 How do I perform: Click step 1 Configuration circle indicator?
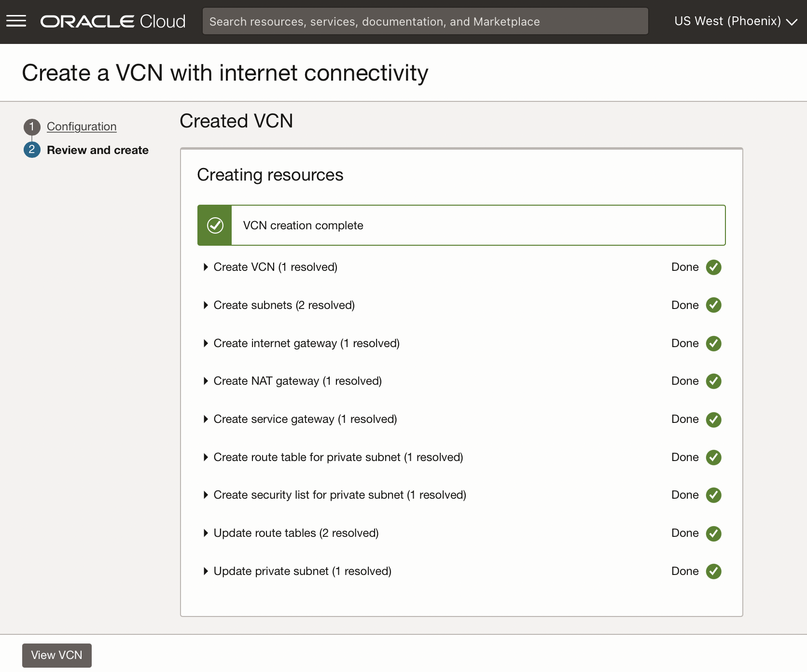pos(31,126)
